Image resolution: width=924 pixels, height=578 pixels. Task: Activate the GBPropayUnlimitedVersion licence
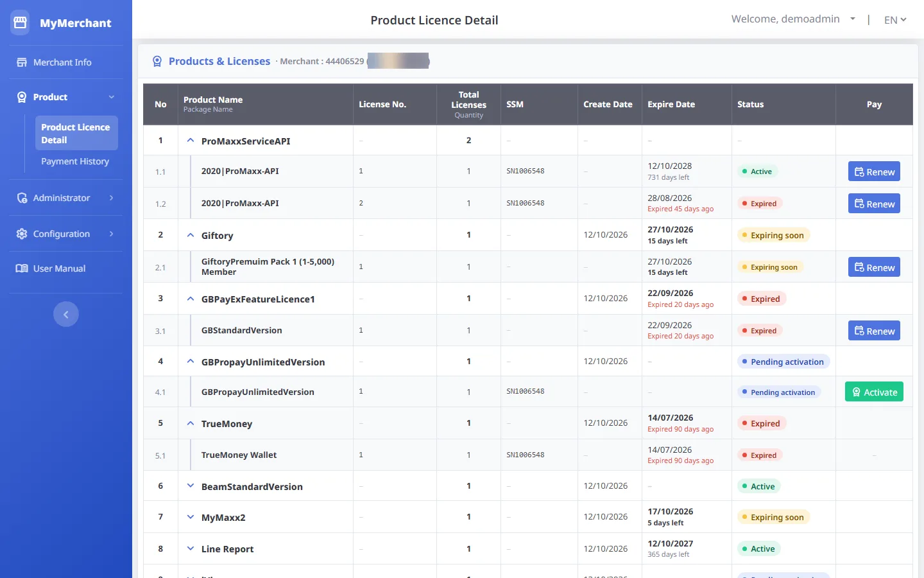pos(874,392)
